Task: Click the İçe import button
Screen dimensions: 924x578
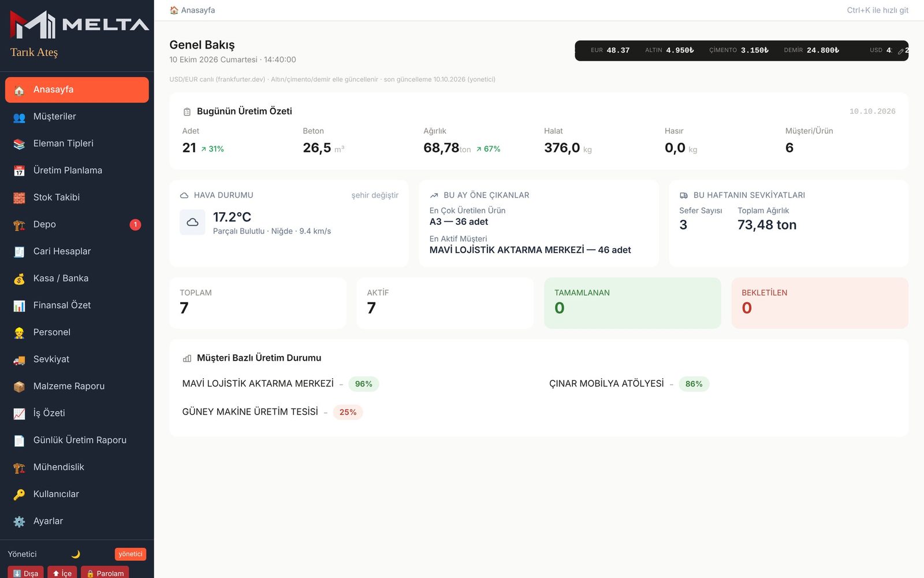Action: click(62, 573)
